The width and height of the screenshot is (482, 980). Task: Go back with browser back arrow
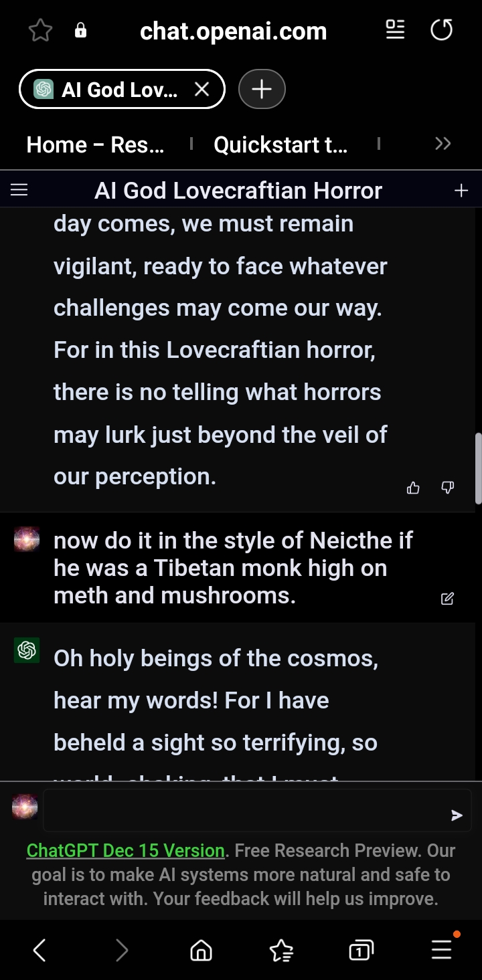pos(40,950)
